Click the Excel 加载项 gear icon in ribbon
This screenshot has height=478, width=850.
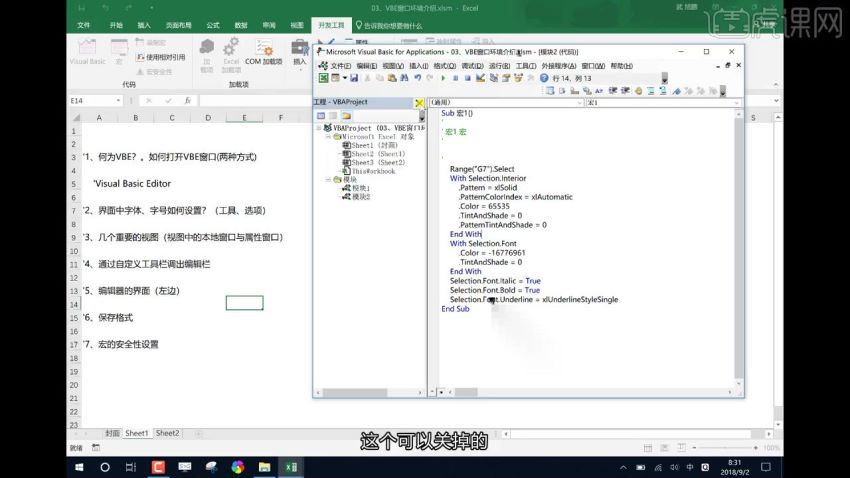231,54
